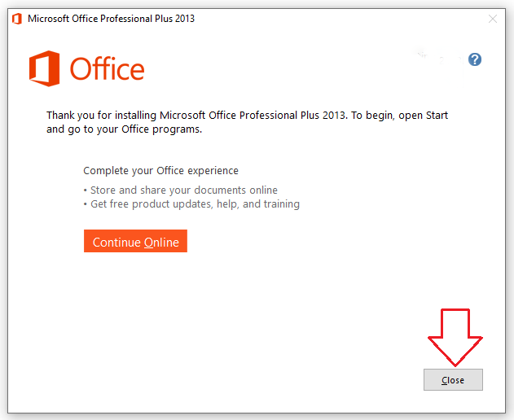Image resolution: width=514 pixels, height=420 pixels.
Task: Click "Store and share your documents online" bullet
Action: [x=183, y=190]
